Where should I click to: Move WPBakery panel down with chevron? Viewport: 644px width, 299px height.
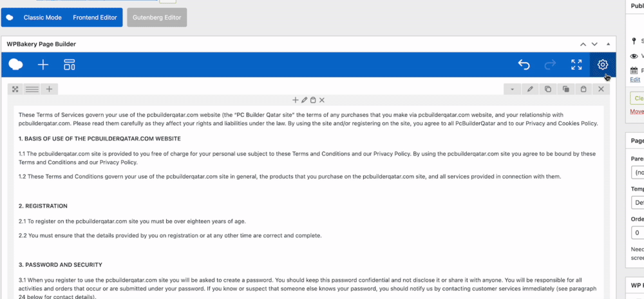(594, 44)
